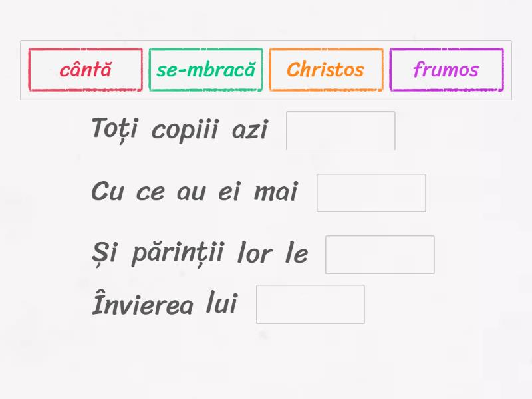Tap the word 'lor' in third sentence
Screen dimensions: 532x399
pyautogui.click(x=255, y=254)
